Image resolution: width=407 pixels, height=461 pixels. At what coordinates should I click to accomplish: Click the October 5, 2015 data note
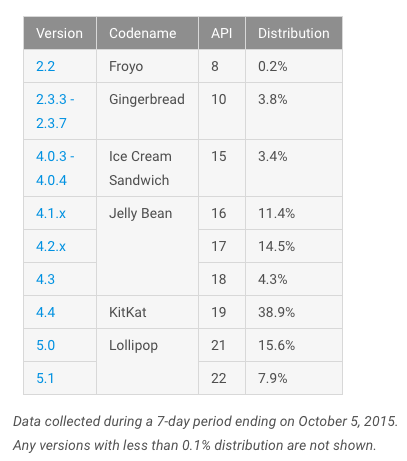coord(205,422)
